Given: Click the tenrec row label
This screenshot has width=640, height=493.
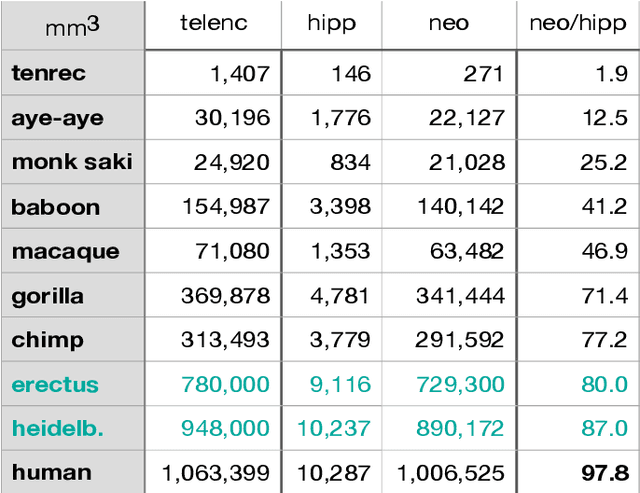Looking at the screenshot, I should [50, 73].
